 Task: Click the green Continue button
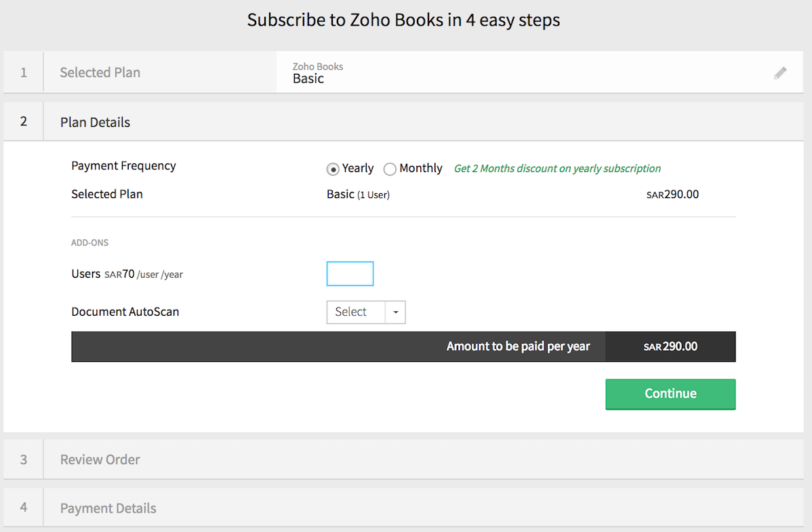coord(670,394)
